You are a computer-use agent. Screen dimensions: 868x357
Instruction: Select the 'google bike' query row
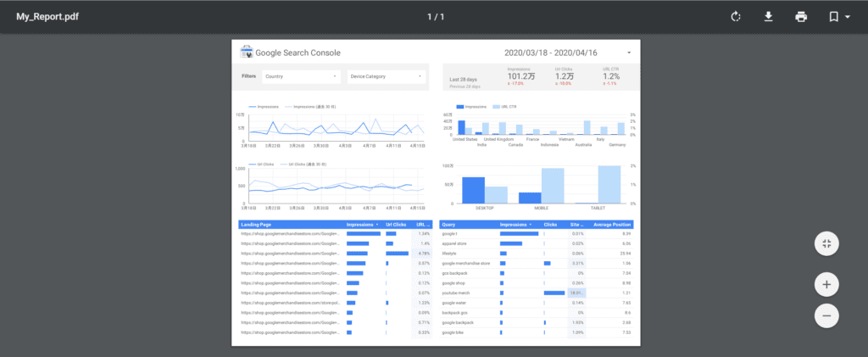tap(537, 332)
